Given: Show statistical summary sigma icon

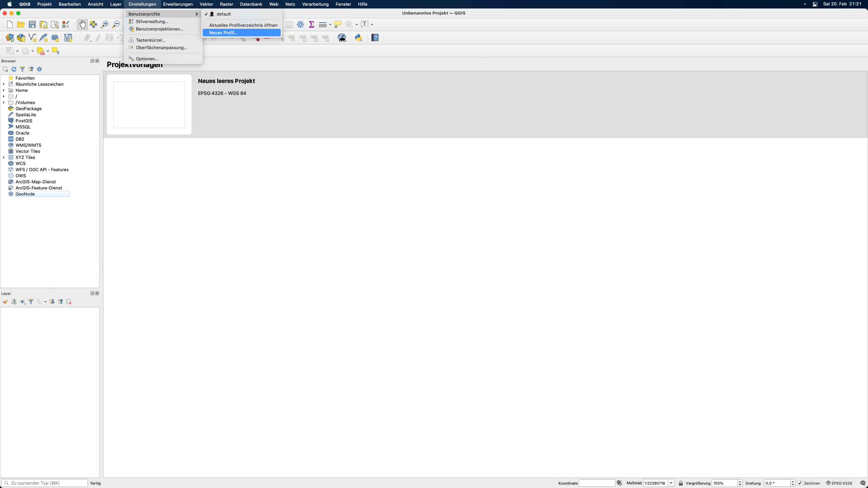Looking at the screenshot, I should tap(312, 24).
